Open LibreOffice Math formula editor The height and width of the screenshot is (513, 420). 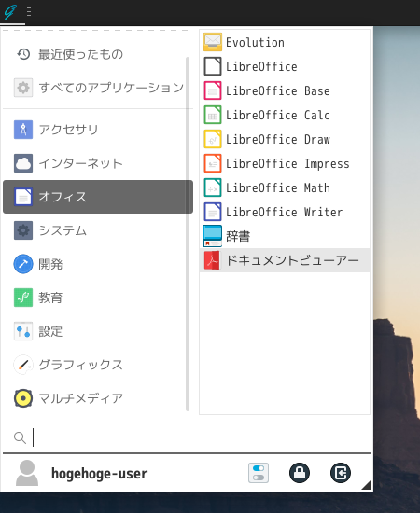pyautogui.click(x=285, y=187)
